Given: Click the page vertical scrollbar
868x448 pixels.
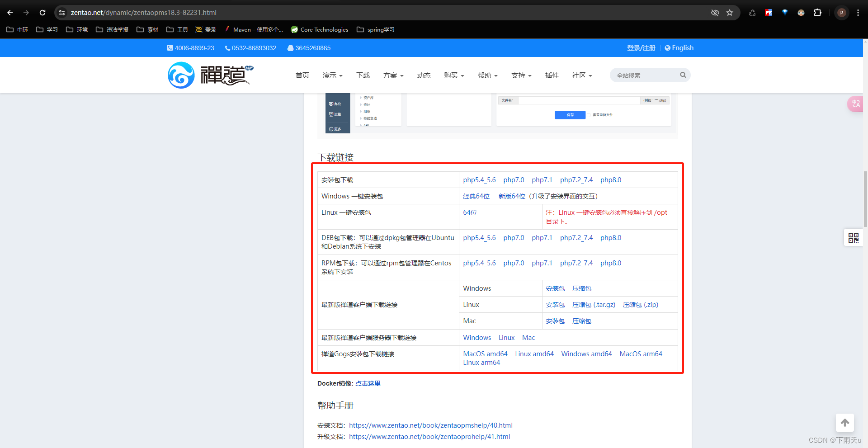Looking at the screenshot, I should pos(865,199).
